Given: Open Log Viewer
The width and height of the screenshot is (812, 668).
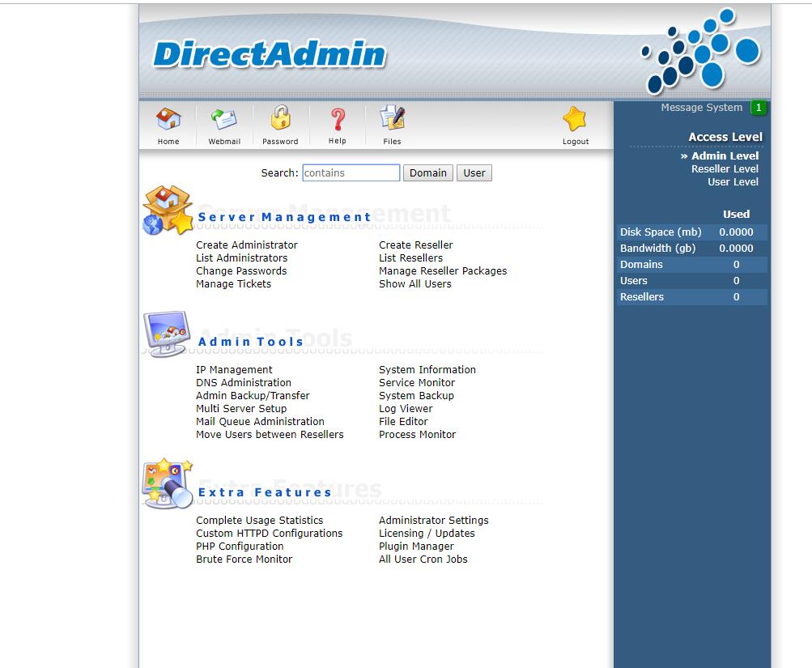Looking at the screenshot, I should (406, 409).
